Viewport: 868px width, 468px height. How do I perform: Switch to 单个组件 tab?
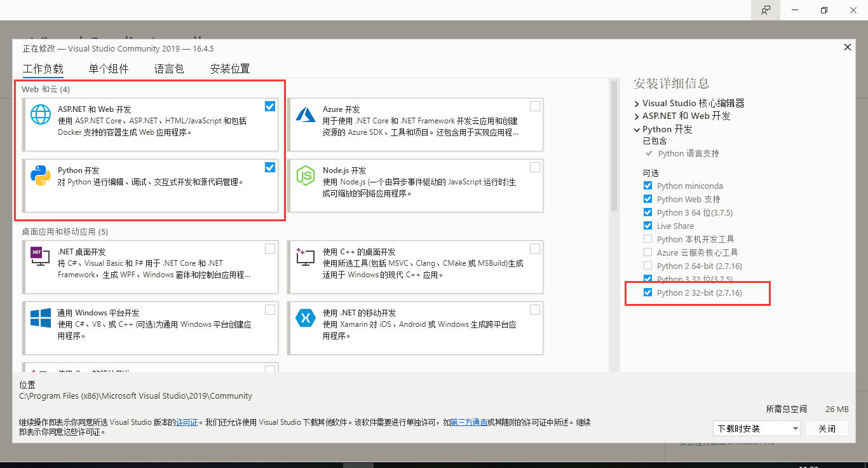pyautogui.click(x=109, y=69)
